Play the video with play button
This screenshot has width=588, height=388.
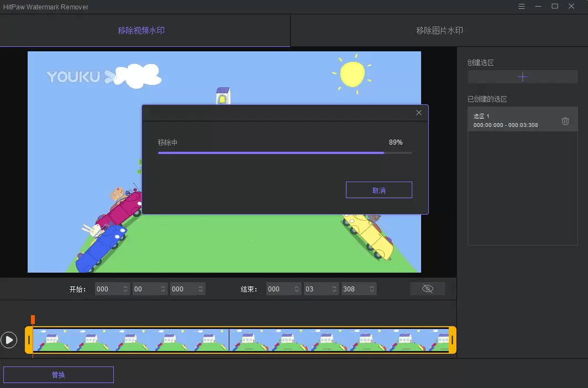point(9,340)
